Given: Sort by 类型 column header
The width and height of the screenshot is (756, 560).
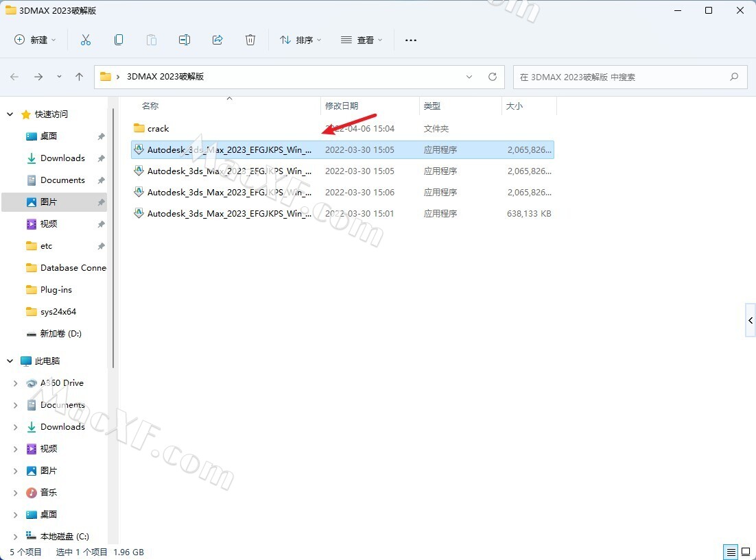Looking at the screenshot, I should click(x=432, y=106).
